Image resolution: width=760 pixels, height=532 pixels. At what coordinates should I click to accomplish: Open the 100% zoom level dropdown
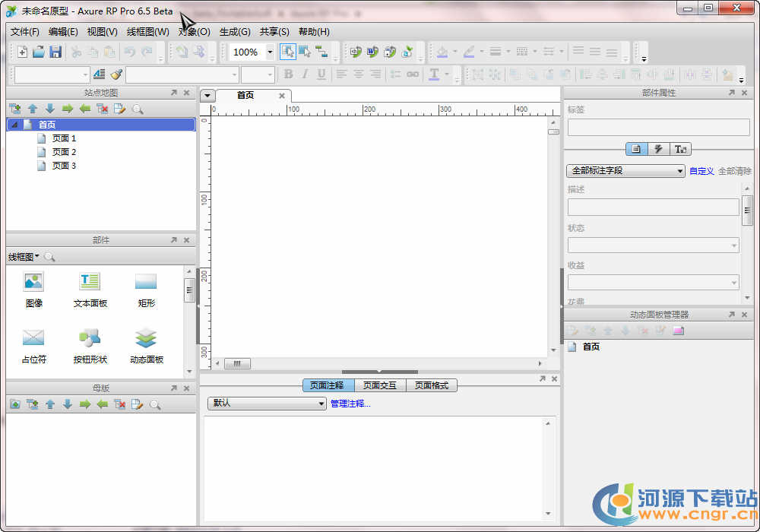click(270, 52)
